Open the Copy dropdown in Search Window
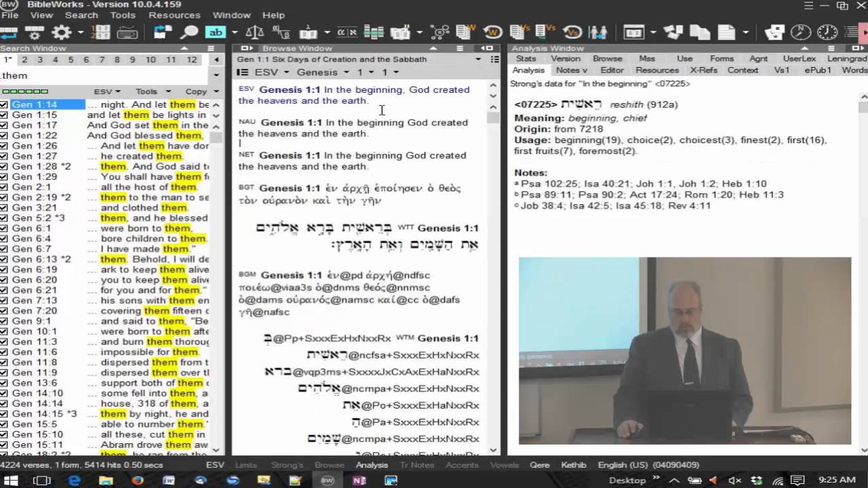 (201, 91)
